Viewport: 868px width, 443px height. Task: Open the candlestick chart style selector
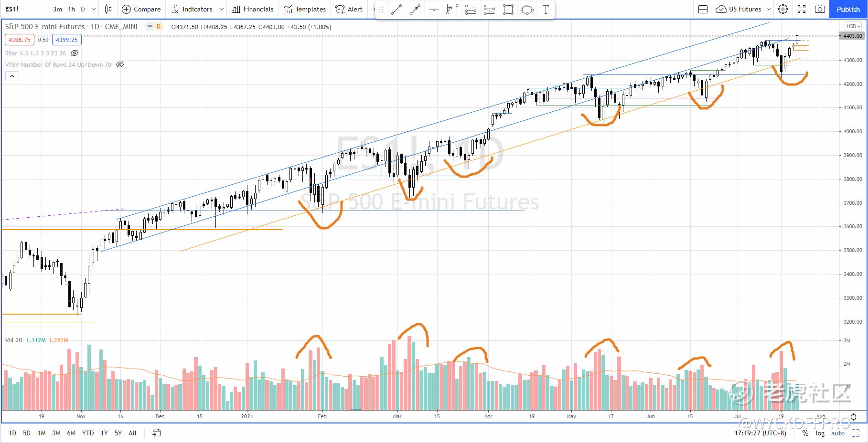pos(108,9)
